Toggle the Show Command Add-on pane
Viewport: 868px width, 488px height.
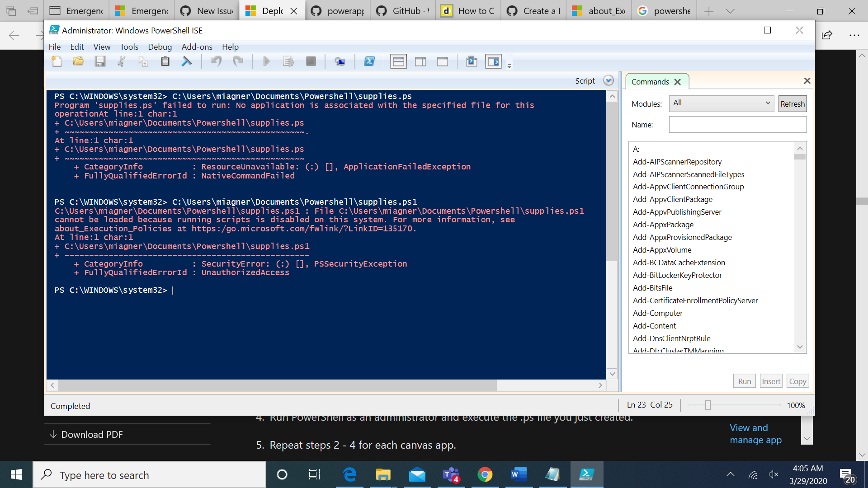tap(493, 61)
